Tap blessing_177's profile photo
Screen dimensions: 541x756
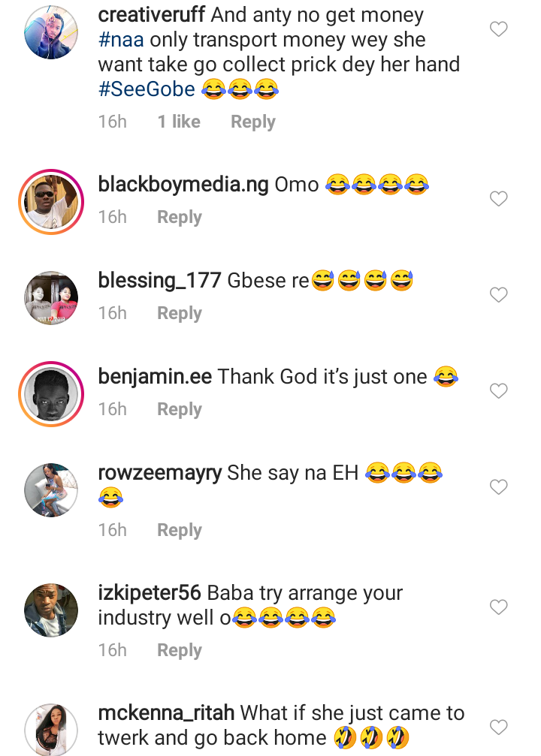51,297
